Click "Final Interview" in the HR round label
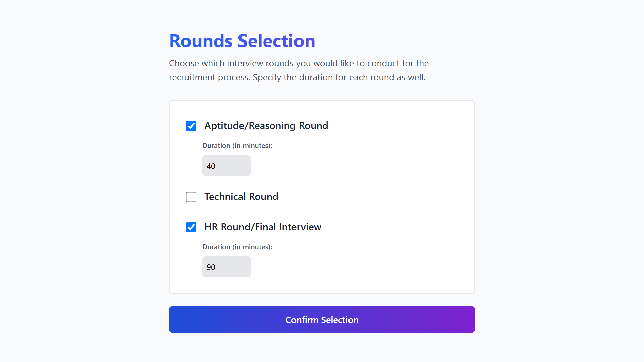 pos(288,227)
